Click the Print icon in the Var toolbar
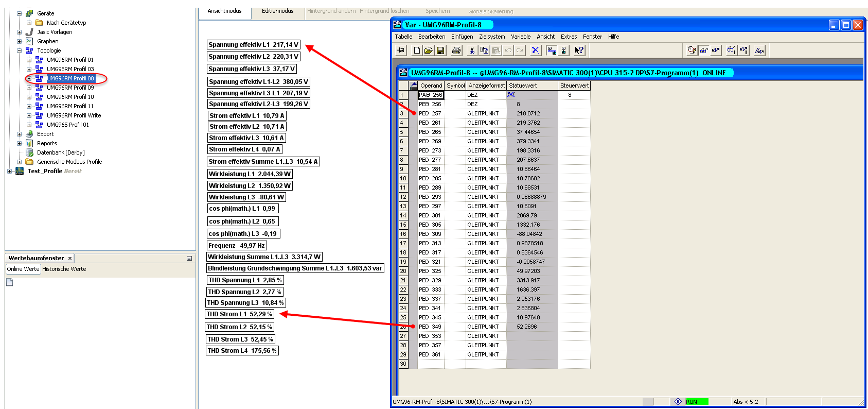The height and width of the screenshot is (409, 868). [456, 50]
